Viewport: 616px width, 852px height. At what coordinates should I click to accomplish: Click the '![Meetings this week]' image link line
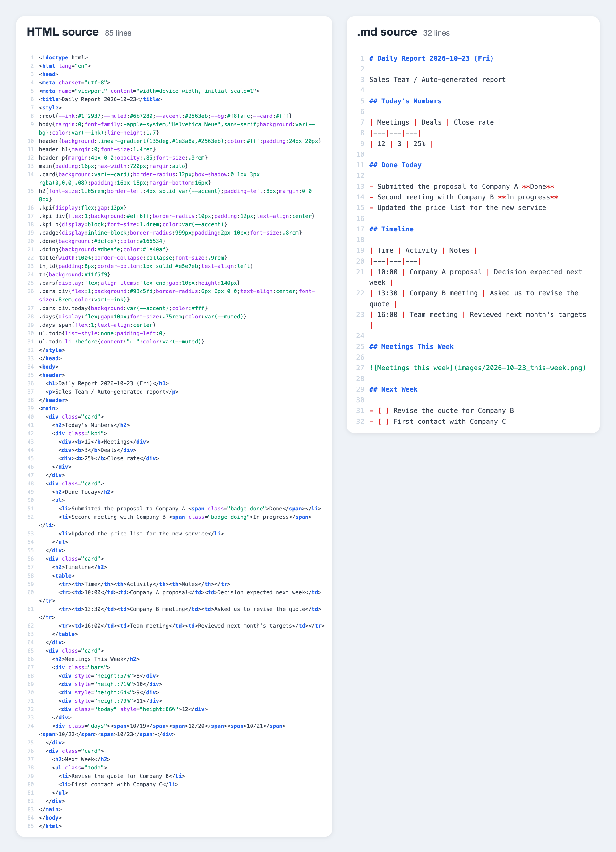477,368
